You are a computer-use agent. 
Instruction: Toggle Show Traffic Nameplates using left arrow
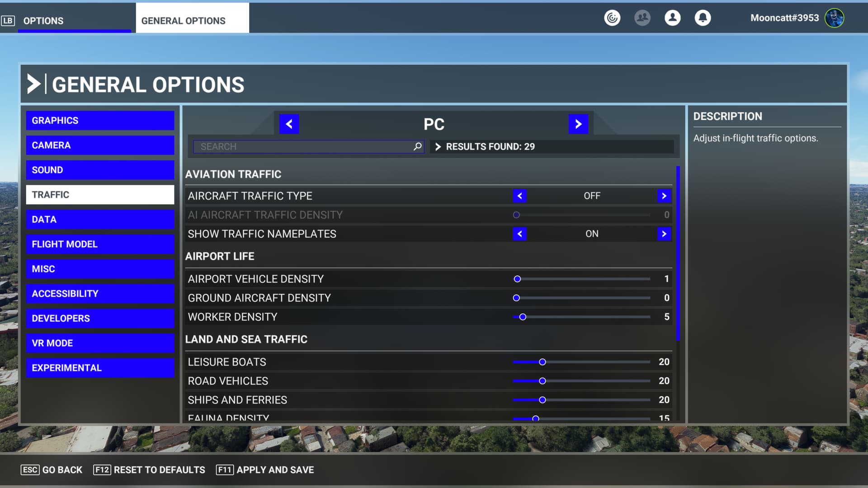520,234
